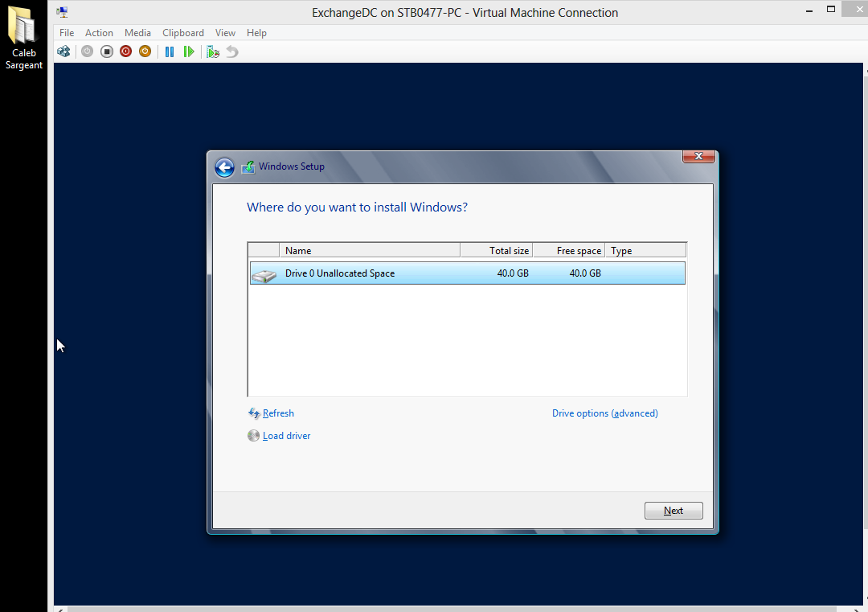Select Drive 0 Unallocated Space row
Screen dimensions: 868x612
click(467, 273)
